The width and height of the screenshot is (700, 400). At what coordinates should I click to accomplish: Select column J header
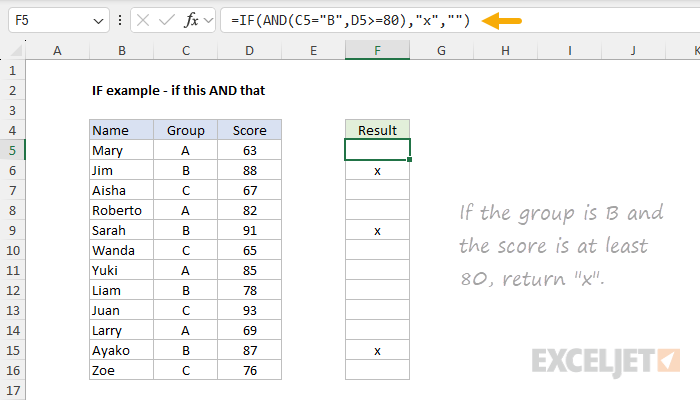[633, 50]
